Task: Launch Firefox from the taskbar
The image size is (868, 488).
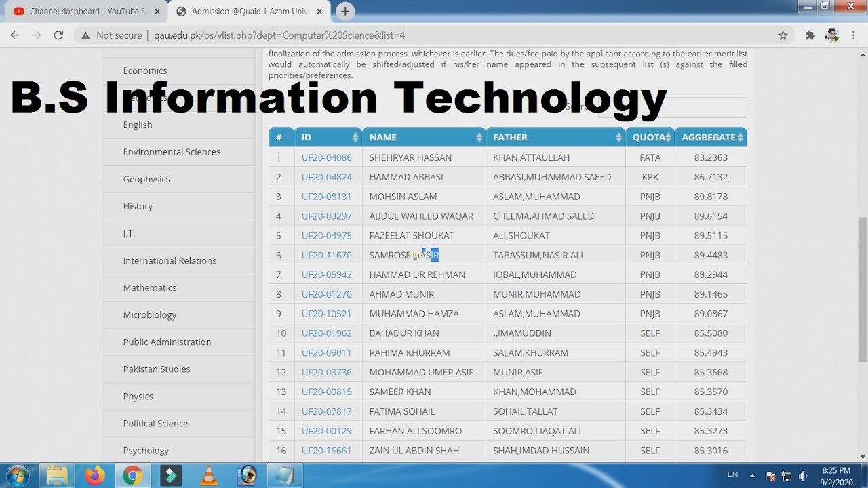Action: [95, 476]
